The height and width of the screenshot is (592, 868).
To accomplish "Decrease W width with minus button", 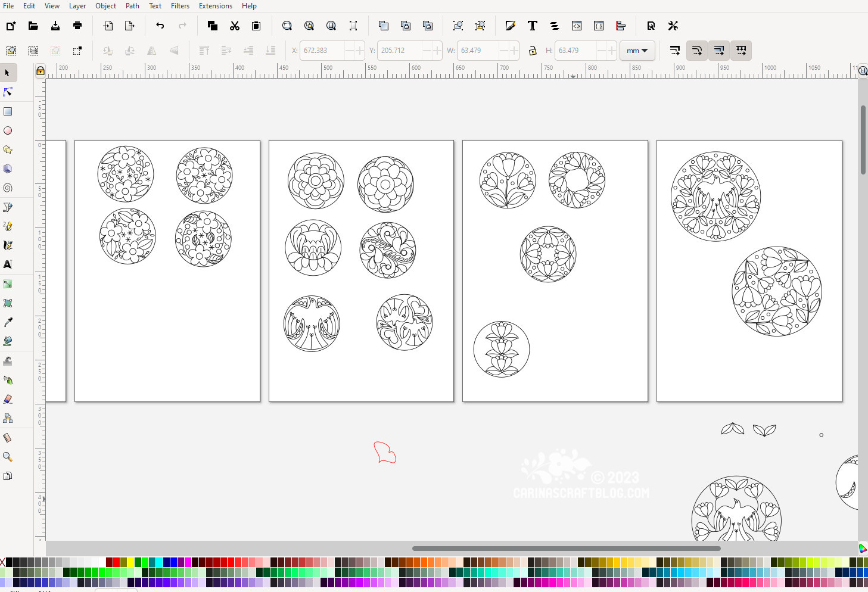I will pos(504,51).
